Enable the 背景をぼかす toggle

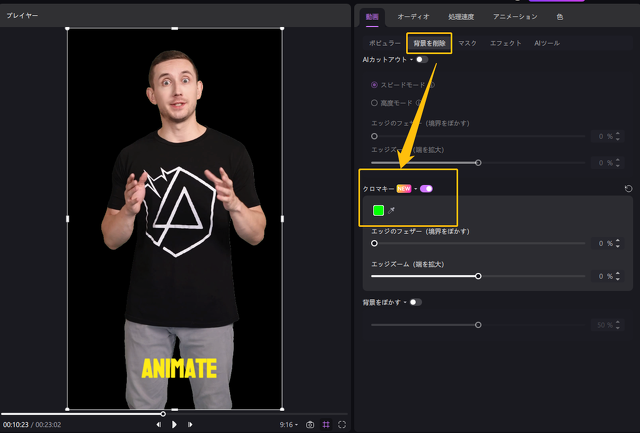(x=415, y=301)
